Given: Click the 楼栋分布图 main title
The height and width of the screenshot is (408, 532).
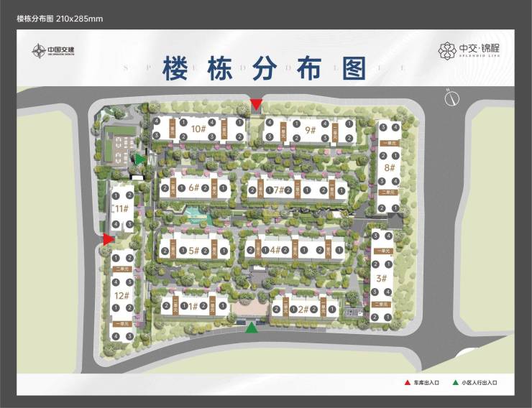Looking at the screenshot, I should point(265,68).
